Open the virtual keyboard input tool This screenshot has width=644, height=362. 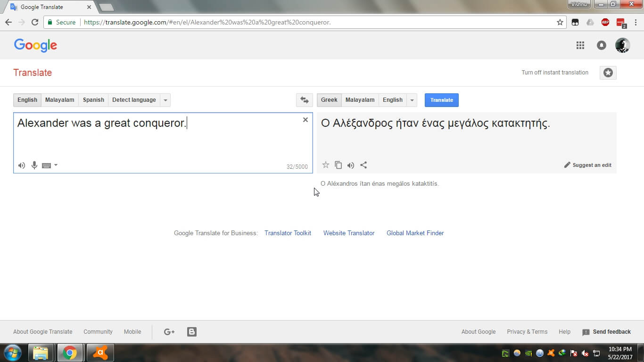46,165
